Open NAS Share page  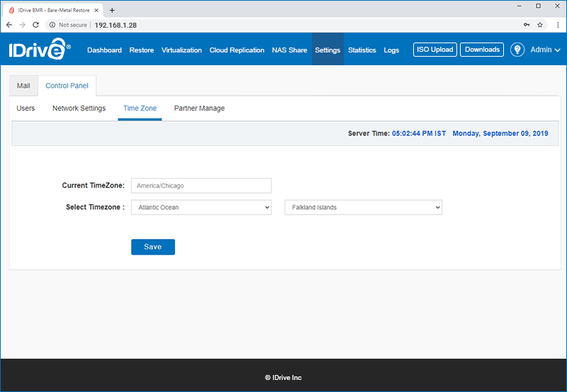[289, 50]
